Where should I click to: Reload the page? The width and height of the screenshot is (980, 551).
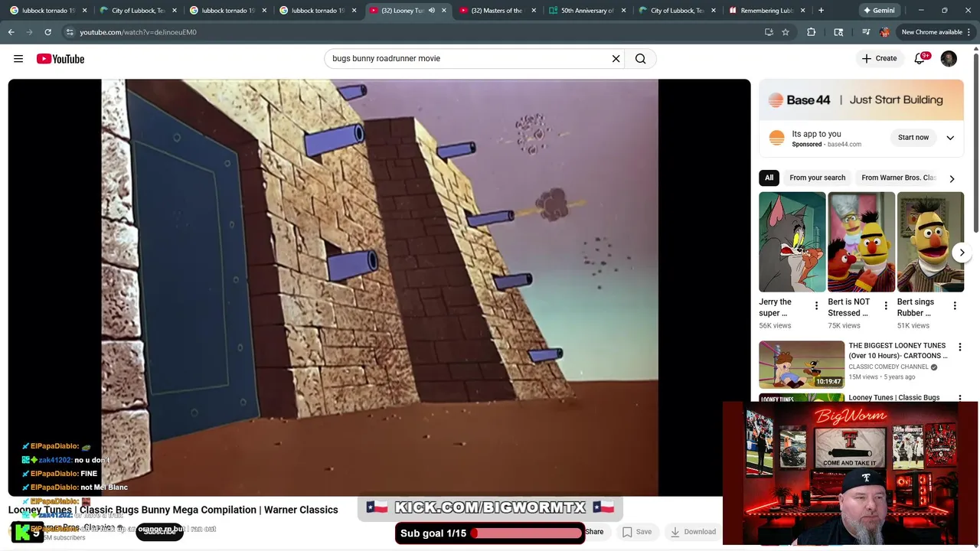[47, 32]
